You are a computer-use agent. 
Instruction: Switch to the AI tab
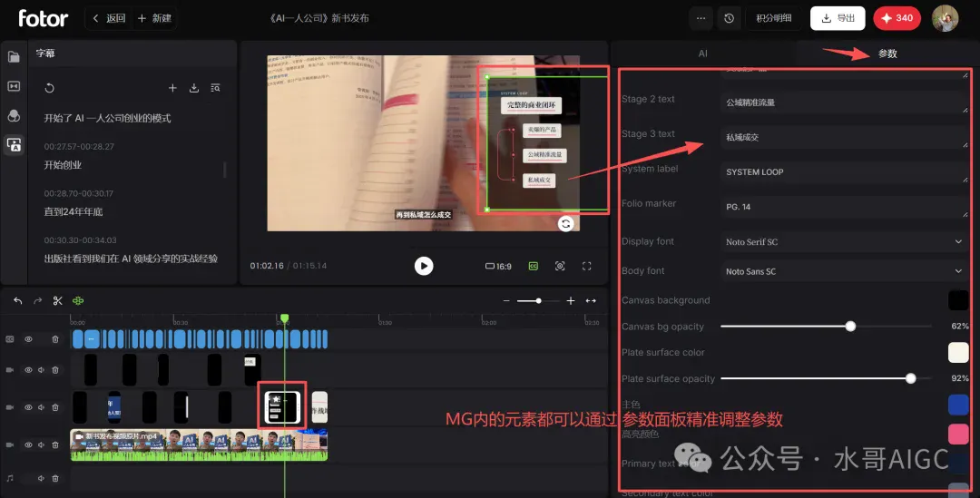pyautogui.click(x=702, y=54)
